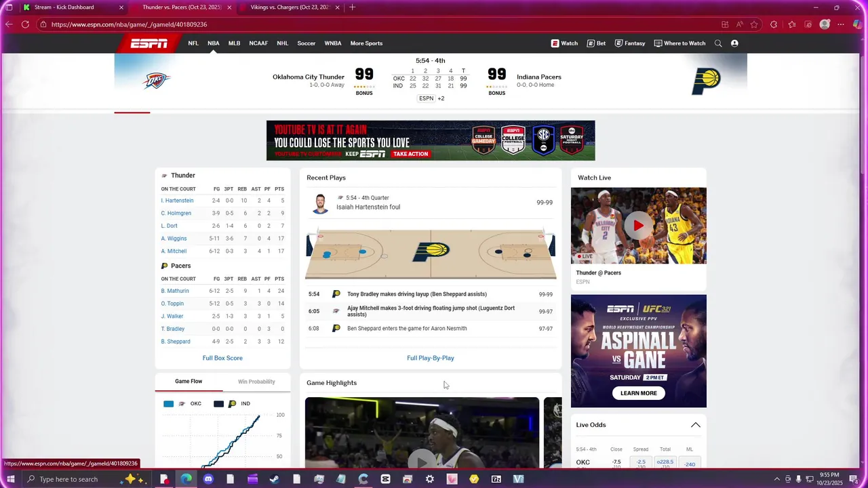The height and width of the screenshot is (488, 868).
Task: Open the Settings gear in the taskbar
Action: (430, 479)
